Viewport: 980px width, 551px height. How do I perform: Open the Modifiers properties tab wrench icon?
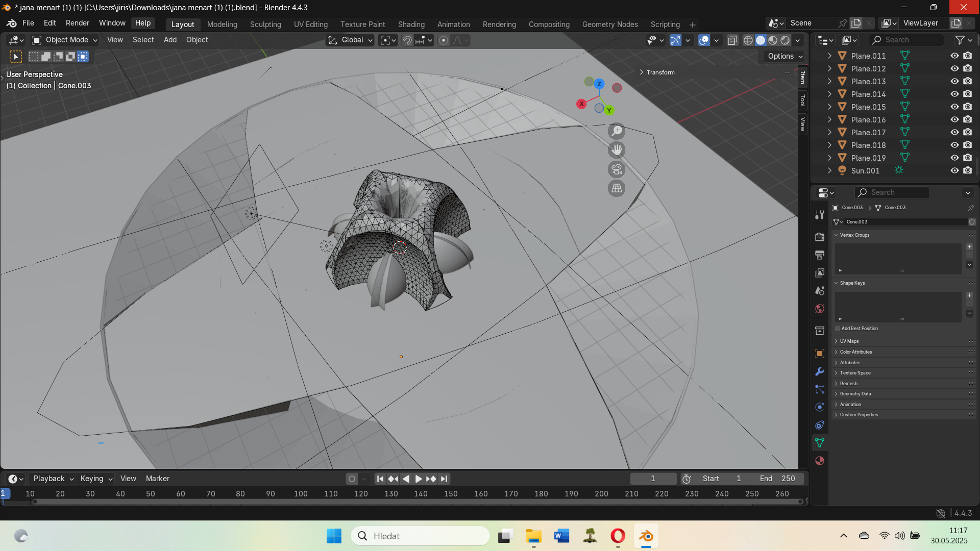point(820,371)
